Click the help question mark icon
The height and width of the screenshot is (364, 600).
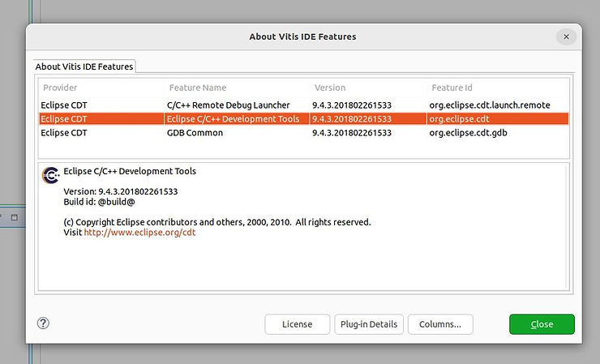pos(44,323)
